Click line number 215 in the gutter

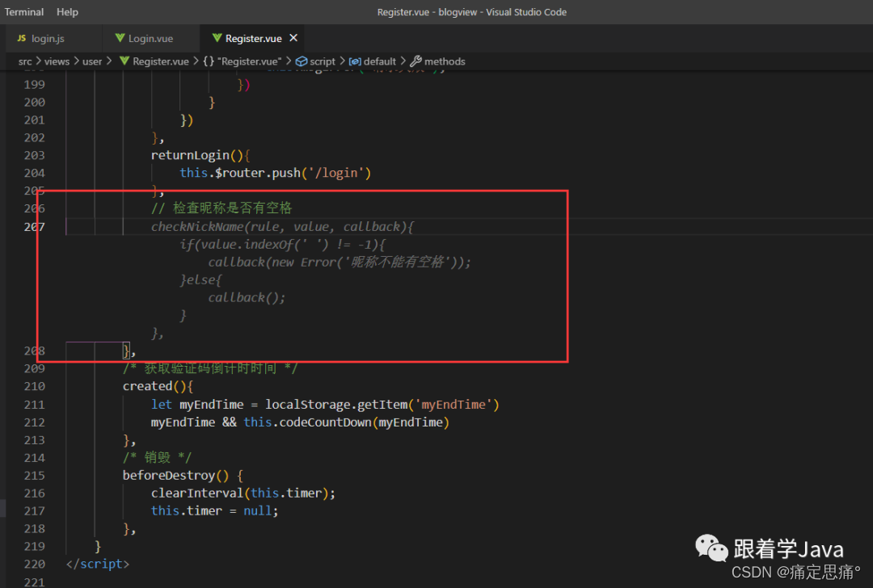click(35, 475)
